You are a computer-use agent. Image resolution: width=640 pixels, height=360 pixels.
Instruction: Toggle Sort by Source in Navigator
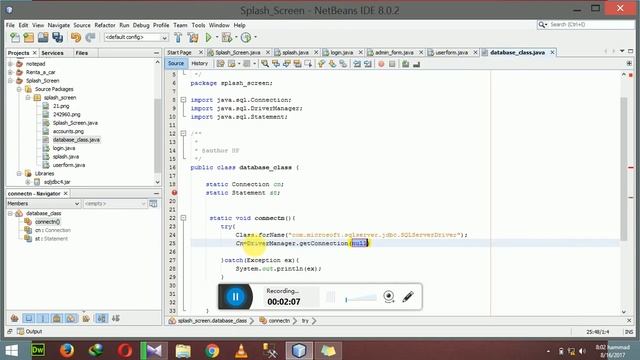(x=116, y=318)
